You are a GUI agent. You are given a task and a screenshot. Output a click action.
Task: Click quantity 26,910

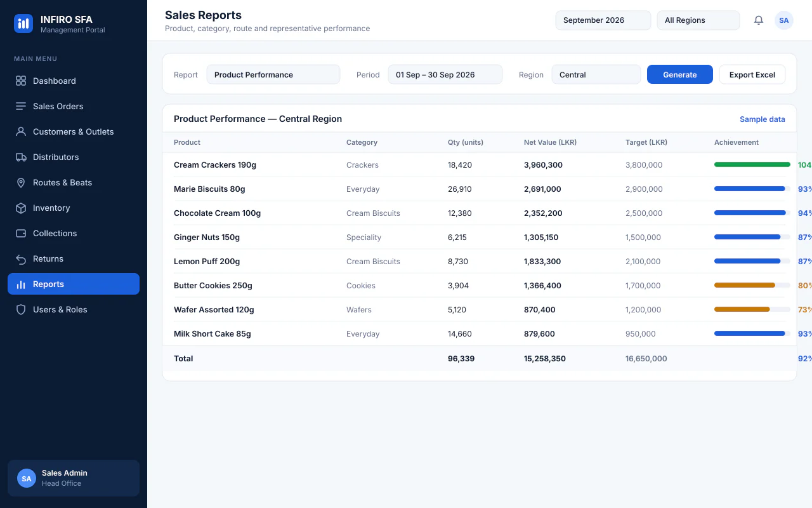point(460,189)
